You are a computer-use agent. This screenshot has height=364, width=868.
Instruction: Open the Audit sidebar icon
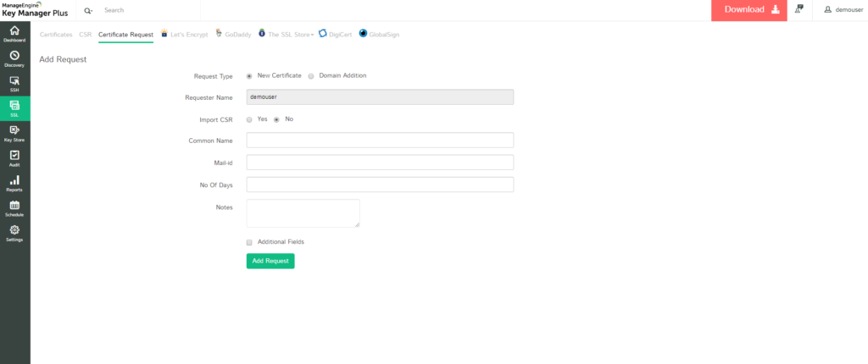click(14, 157)
